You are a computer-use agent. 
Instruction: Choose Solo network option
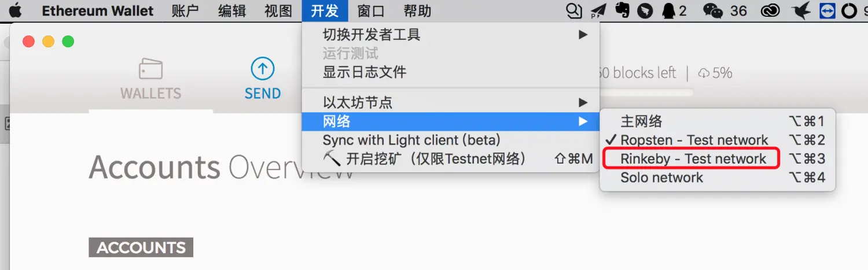click(661, 177)
